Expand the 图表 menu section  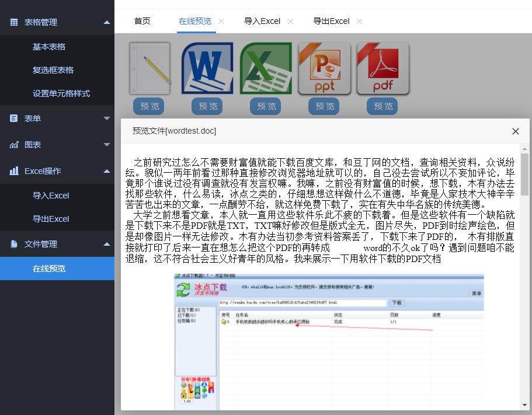click(106, 144)
